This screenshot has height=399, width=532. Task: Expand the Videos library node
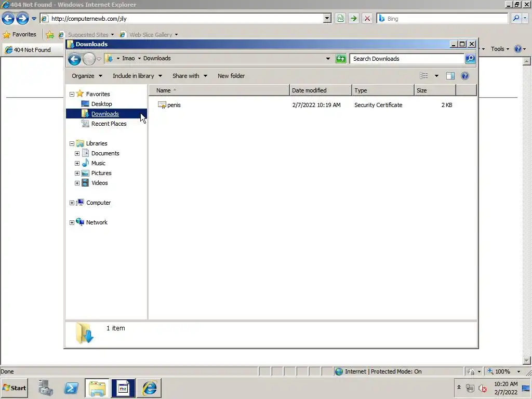coord(77,183)
